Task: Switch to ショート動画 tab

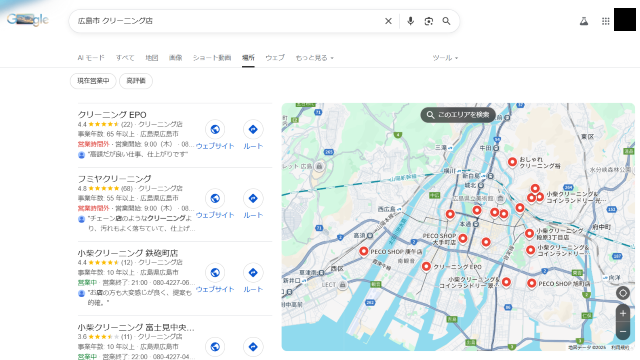Action: [212, 58]
